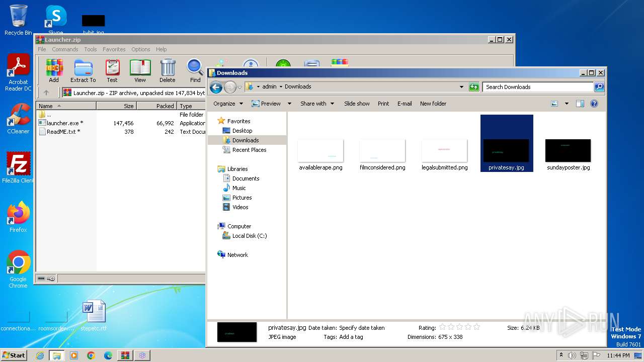Open Pictures library in navigation pane
644x362 pixels.
pos(242,198)
